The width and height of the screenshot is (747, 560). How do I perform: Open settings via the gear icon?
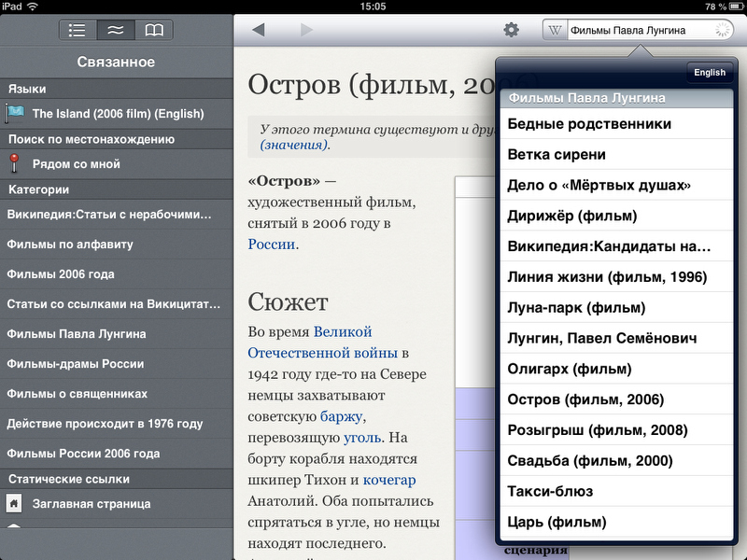(x=511, y=30)
